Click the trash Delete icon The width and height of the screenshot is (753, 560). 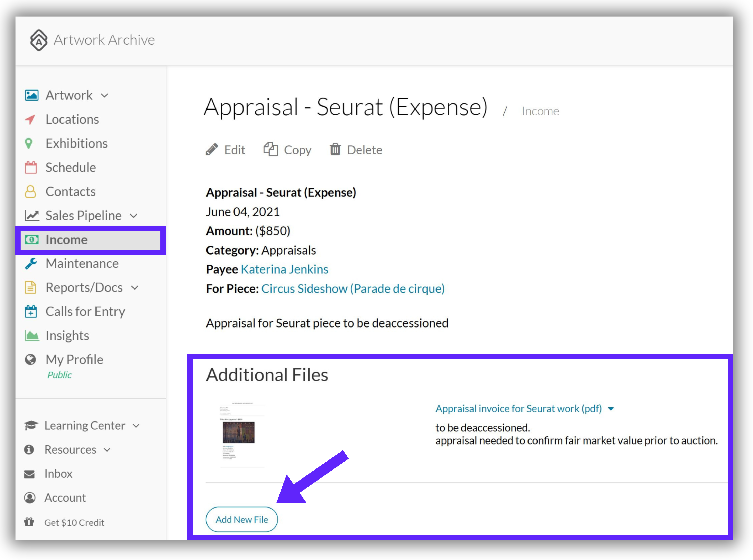[x=335, y=149]
